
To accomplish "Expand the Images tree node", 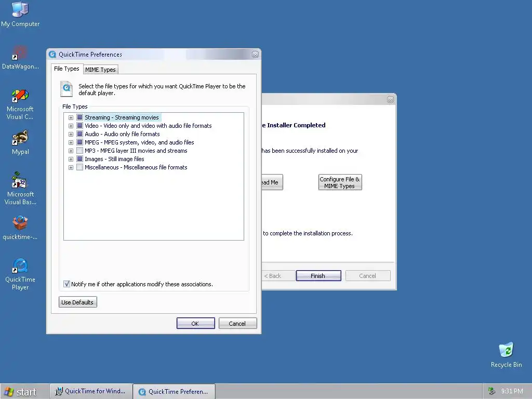I will (x=71, y=159).
